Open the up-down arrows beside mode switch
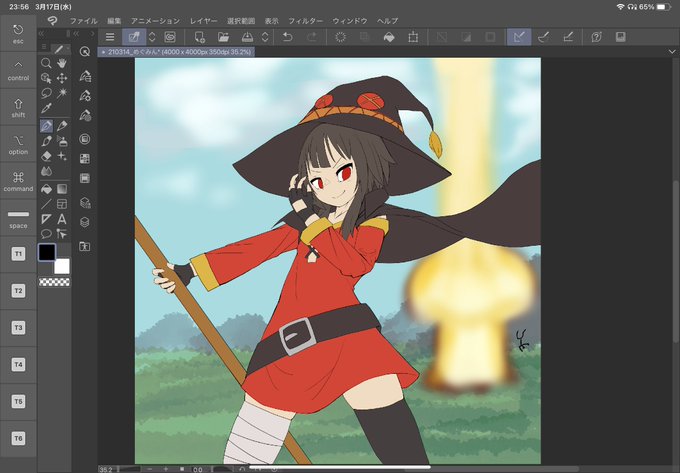The width and height of the screenshot is (680, 473). tap(152, 37)
